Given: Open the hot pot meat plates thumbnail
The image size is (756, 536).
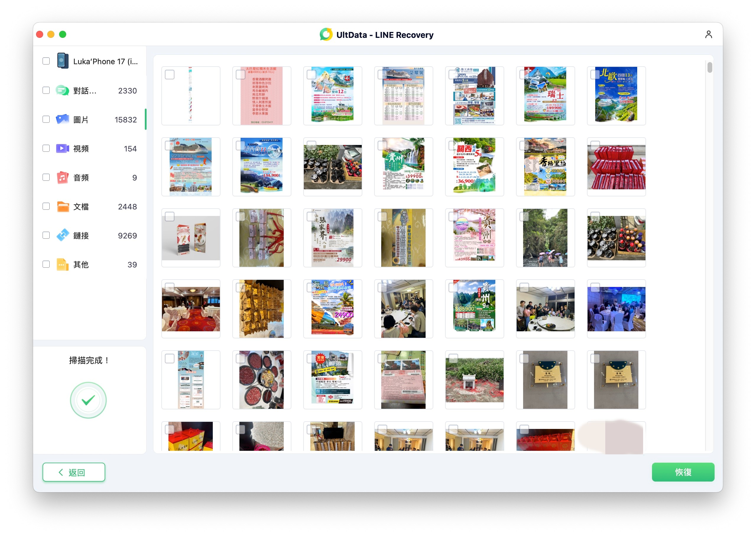Looking at the screenshot, I should click(x=262, y=379).
